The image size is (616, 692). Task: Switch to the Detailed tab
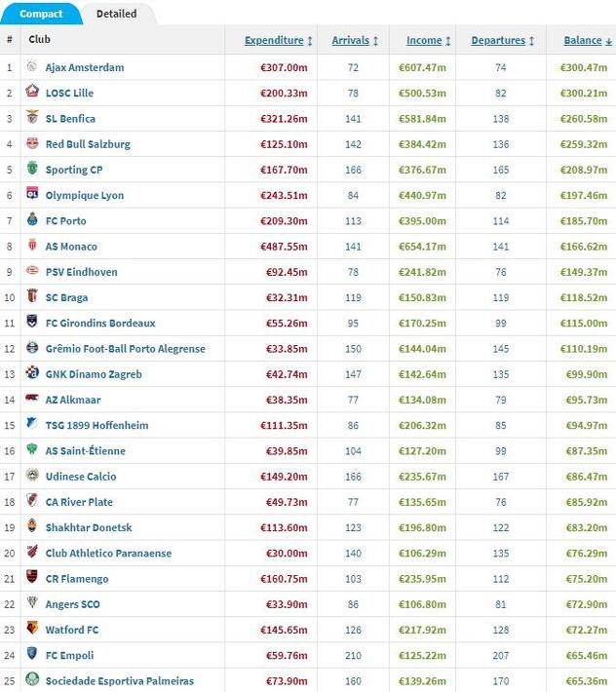point(117,14)
